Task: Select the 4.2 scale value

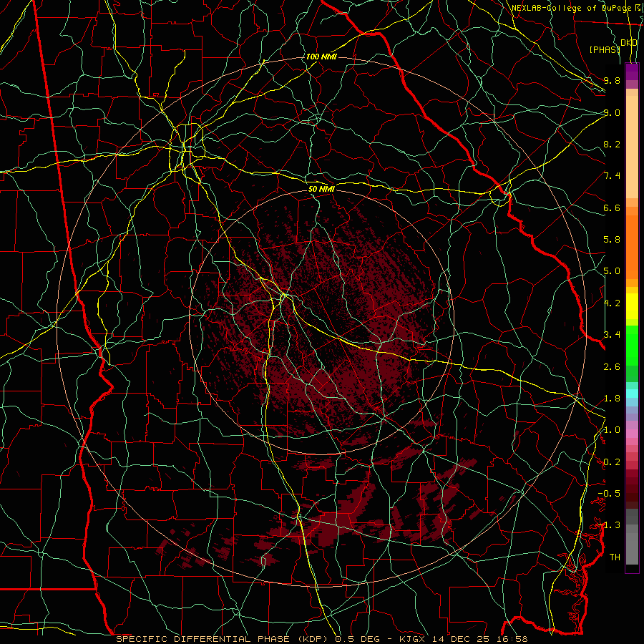Action: [x=612, y=303]
